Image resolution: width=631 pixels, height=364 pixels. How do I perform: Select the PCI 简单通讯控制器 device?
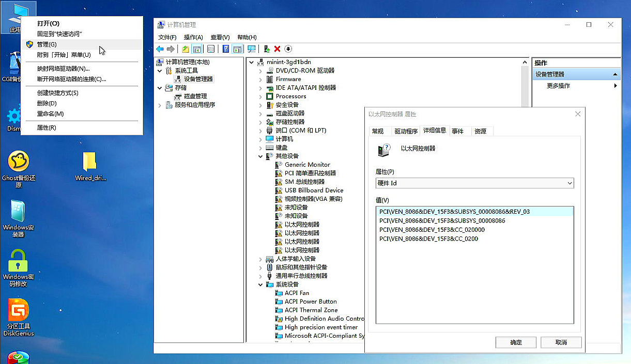click(310, 173)
